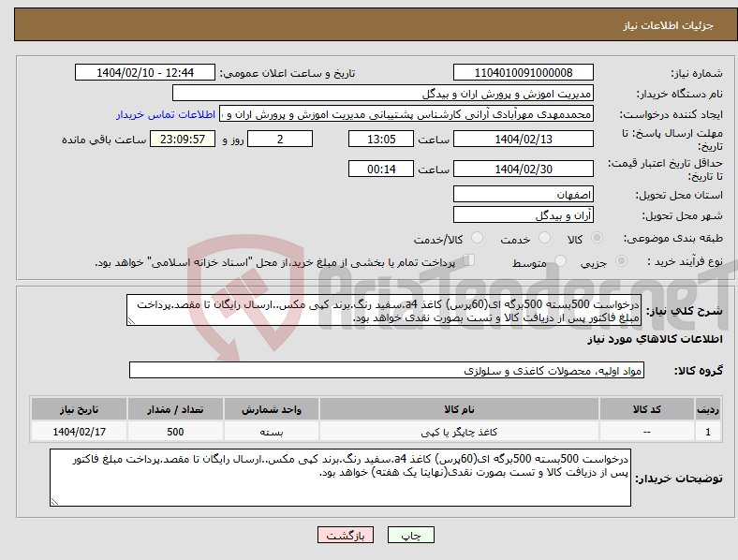Viewport: 738px width, 560px height.
Task: Select the کالا/خدمت radio button
Action: click(x=478, y=238)
